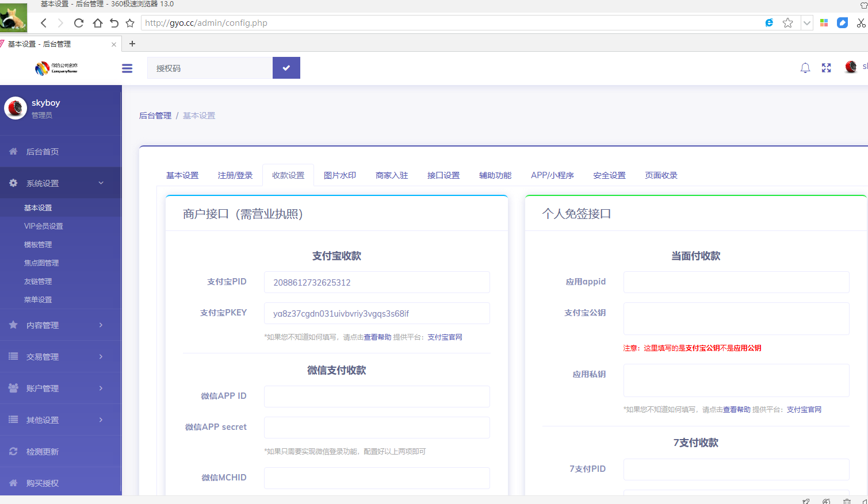
Task: Bookmark the page with address bar star
Action: pos(787,23)
